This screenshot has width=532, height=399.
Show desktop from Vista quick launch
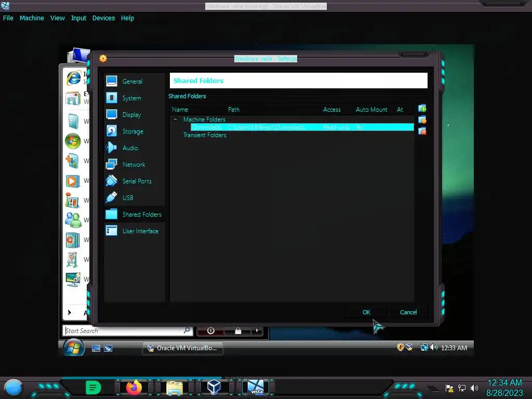pos(96,348)
